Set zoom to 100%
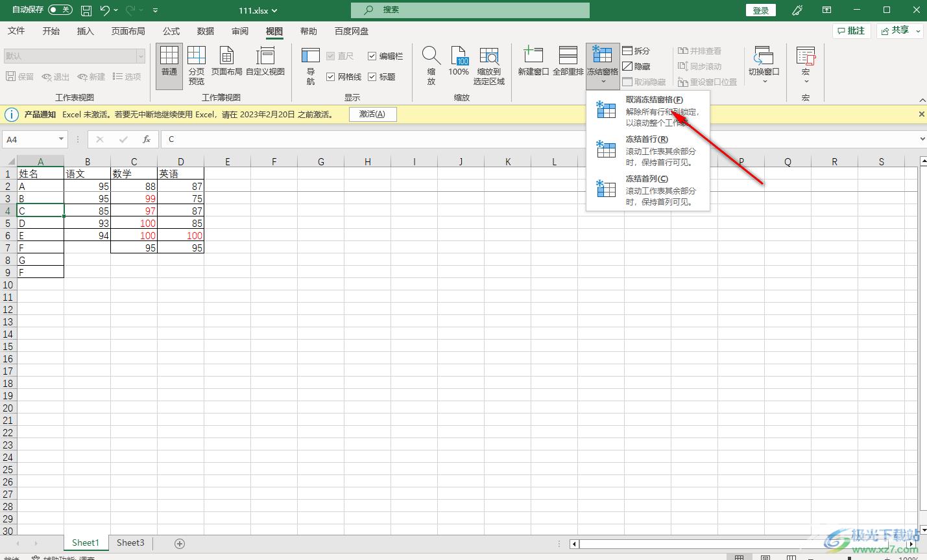This screenshot has height=560, width=927. (459, 62)
